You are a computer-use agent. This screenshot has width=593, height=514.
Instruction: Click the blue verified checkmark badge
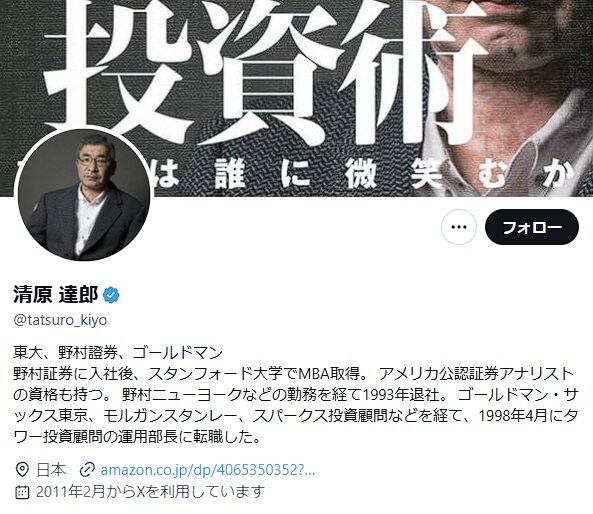pyautogui.click(x=111, y=295)
